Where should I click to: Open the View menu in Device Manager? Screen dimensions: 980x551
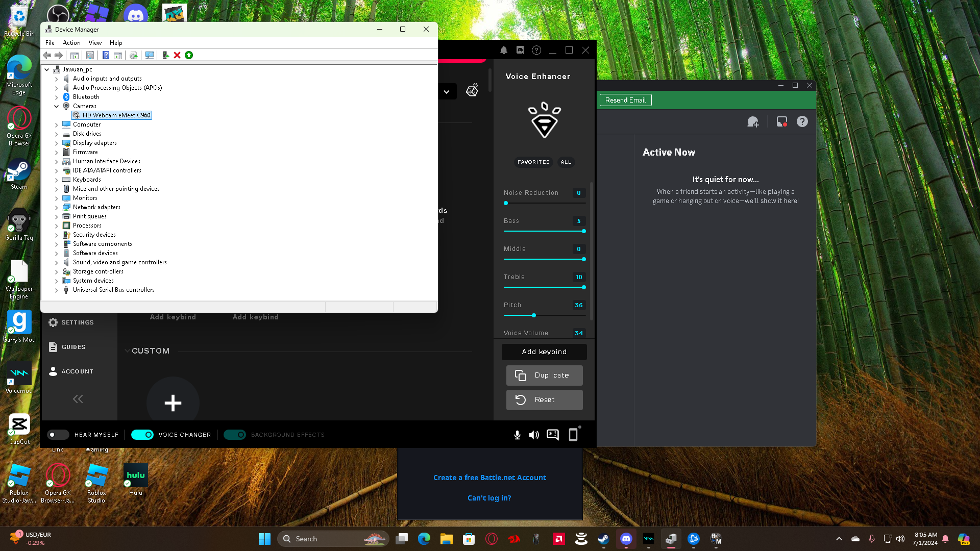(95, 43)
